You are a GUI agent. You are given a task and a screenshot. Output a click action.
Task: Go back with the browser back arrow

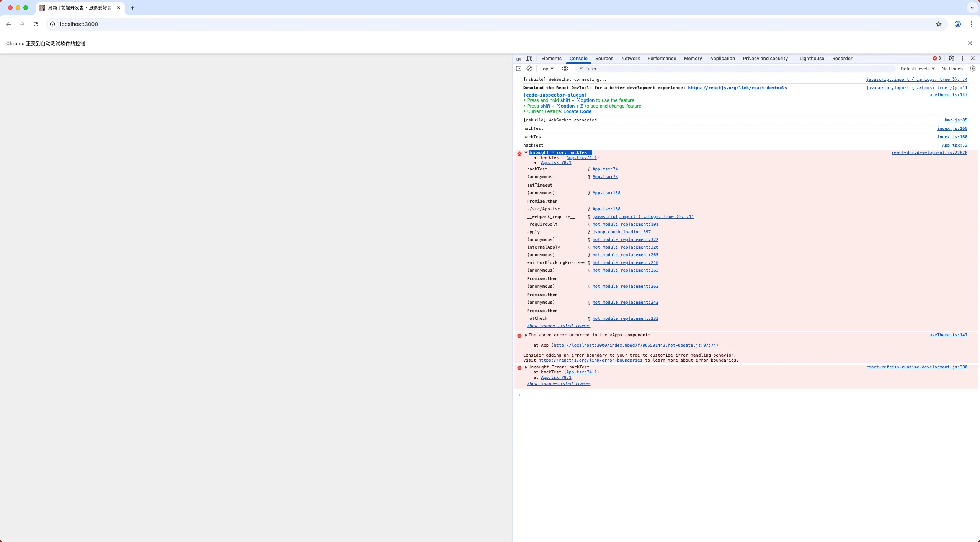point(8,24)
